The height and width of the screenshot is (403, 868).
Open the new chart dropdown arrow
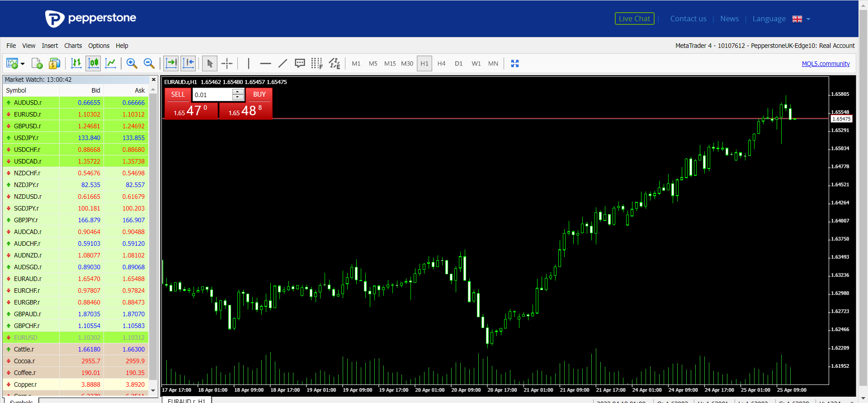click(x=23, y=64)
